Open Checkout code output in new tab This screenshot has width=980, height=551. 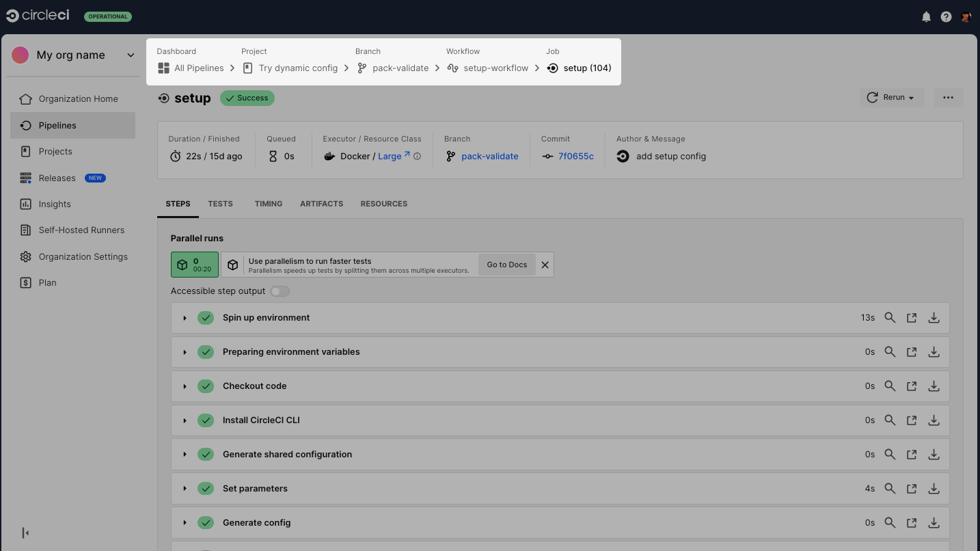coord(912,386)
